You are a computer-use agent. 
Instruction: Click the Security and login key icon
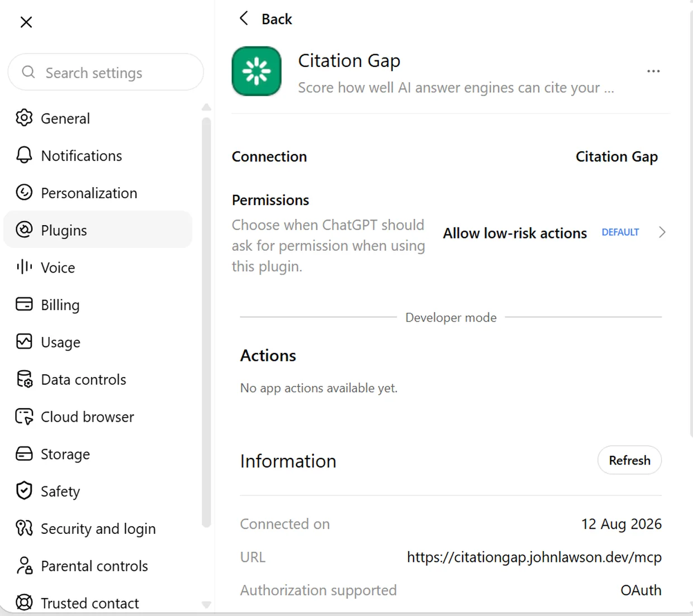click(24, 528)
